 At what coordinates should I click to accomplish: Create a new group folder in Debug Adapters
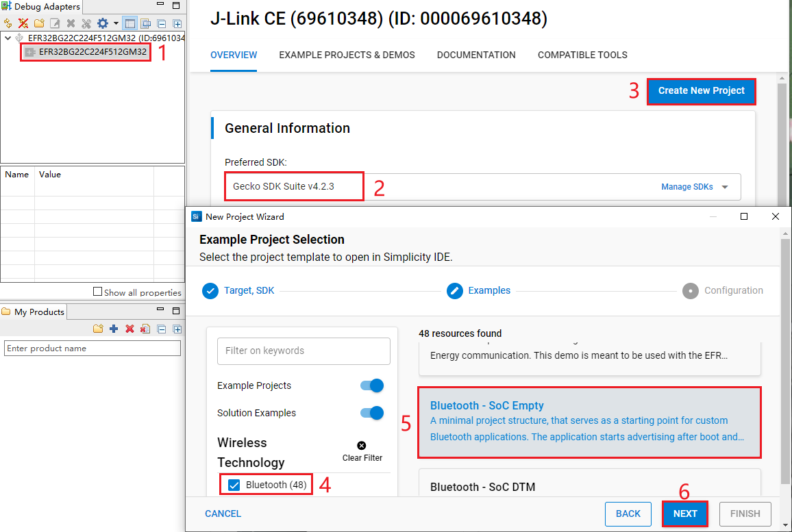coord(39,23)
